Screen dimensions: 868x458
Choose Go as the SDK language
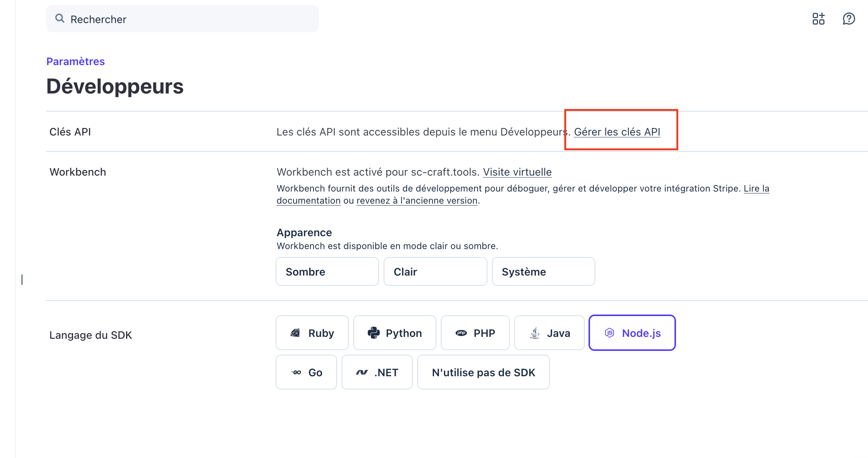click(306, 372)
